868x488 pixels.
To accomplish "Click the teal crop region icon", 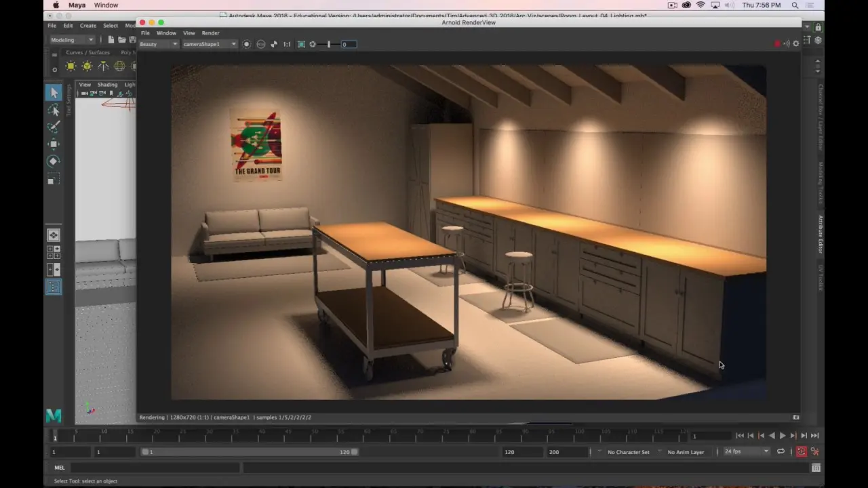I will coord(301,44).
